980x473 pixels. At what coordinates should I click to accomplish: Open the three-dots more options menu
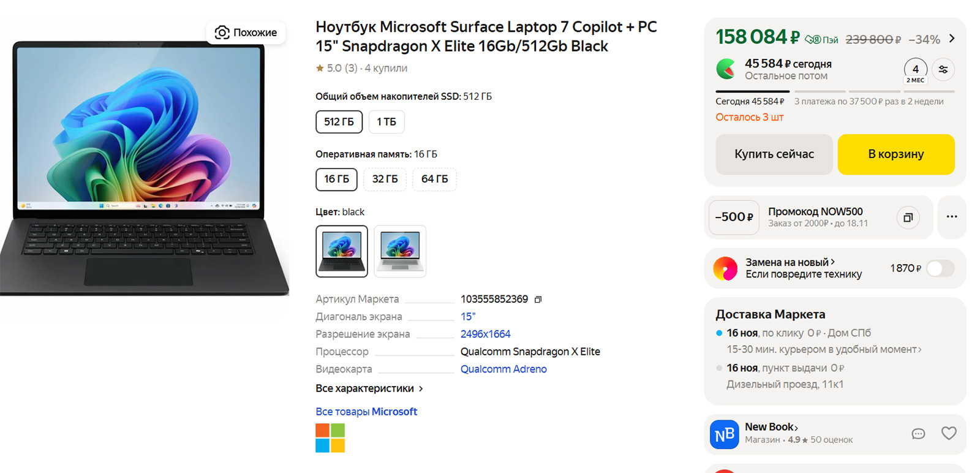coord(951,217)
